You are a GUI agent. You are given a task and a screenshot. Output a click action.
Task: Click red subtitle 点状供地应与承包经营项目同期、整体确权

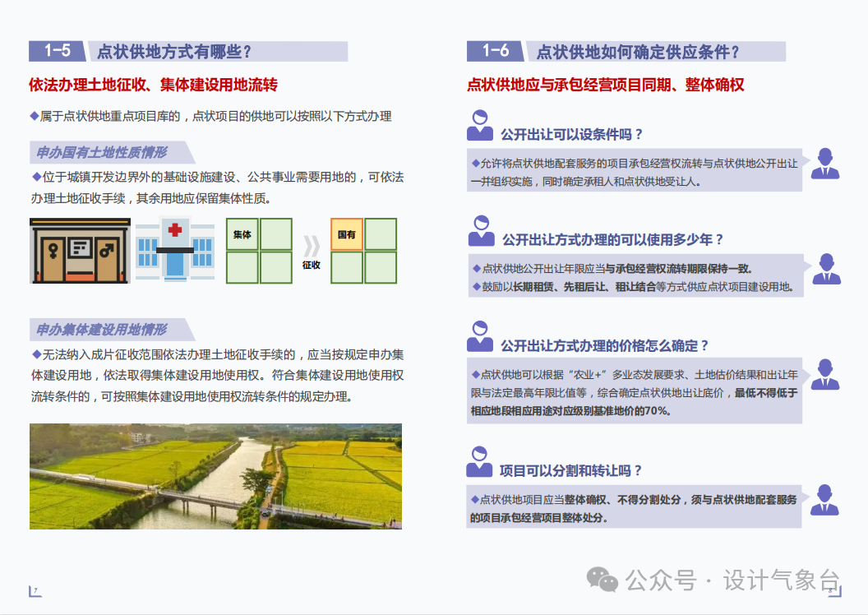[606, 85]
